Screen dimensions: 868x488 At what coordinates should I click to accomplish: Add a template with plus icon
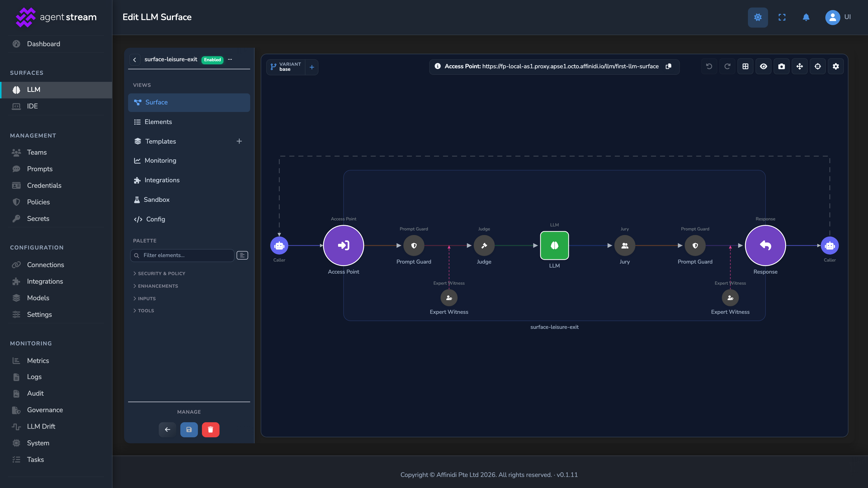tap(239, 141)
